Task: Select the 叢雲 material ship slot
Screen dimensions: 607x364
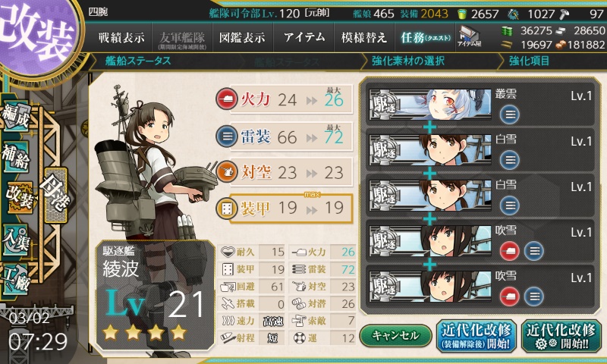Action: pyautogui.click(x=480, y=105)
